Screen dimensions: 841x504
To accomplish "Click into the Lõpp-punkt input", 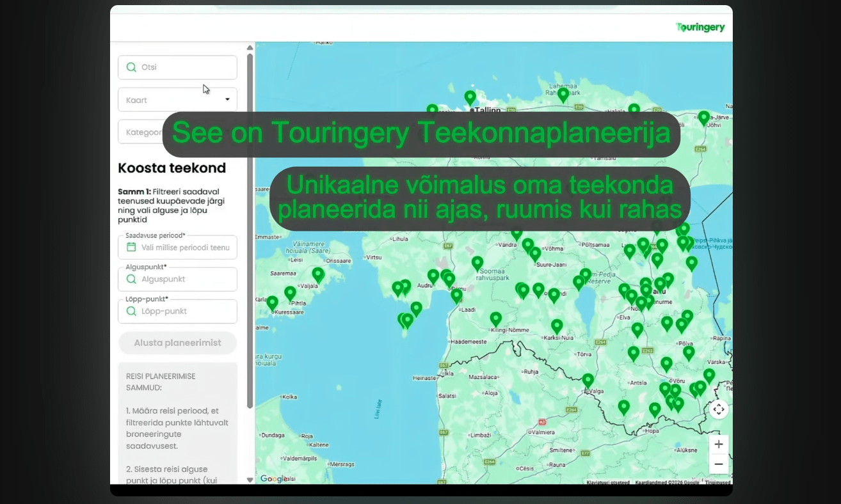I will pyautogui.click(x=177, y=311).
